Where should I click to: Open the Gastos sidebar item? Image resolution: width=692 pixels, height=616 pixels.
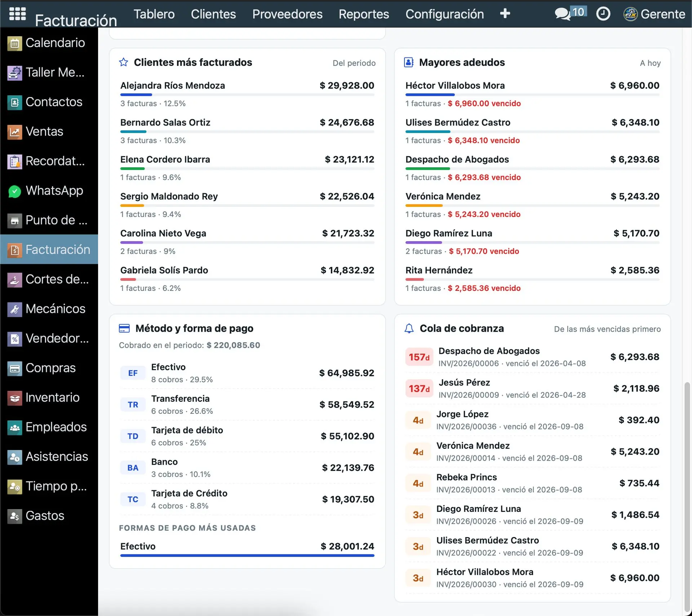point(49,516)
